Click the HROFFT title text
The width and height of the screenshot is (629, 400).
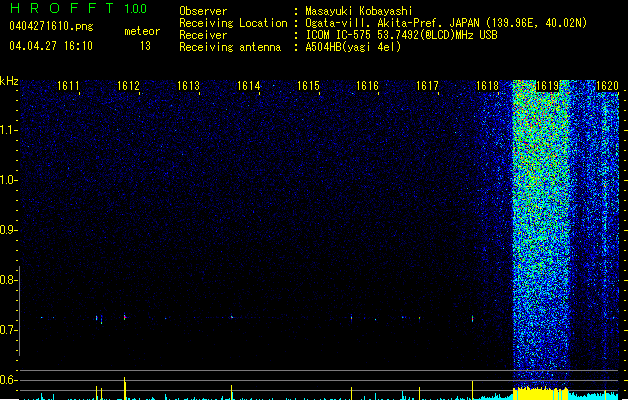point(61,8)
